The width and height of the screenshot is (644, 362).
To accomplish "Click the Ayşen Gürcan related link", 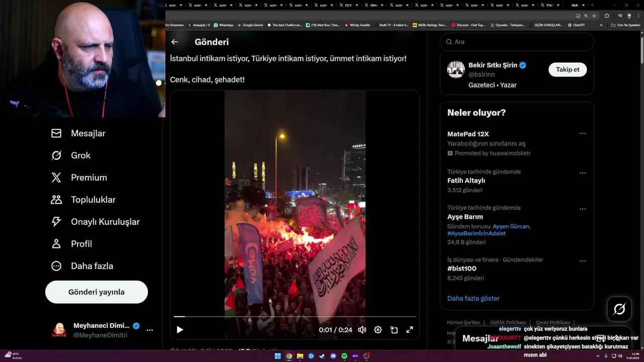I will pyautogui.click(x=511, y=226).
